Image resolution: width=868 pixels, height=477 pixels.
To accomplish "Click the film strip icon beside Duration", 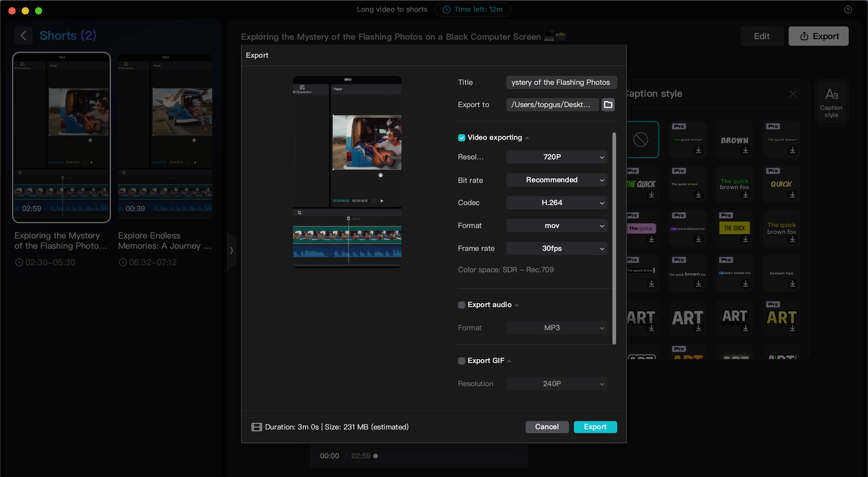I will [x=256, y=427].
